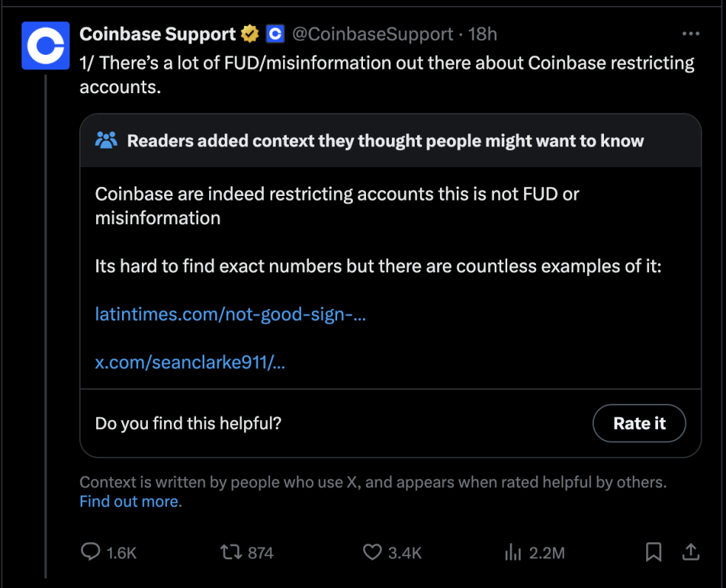Click the 18h post timestamp

tap(483, 34)
